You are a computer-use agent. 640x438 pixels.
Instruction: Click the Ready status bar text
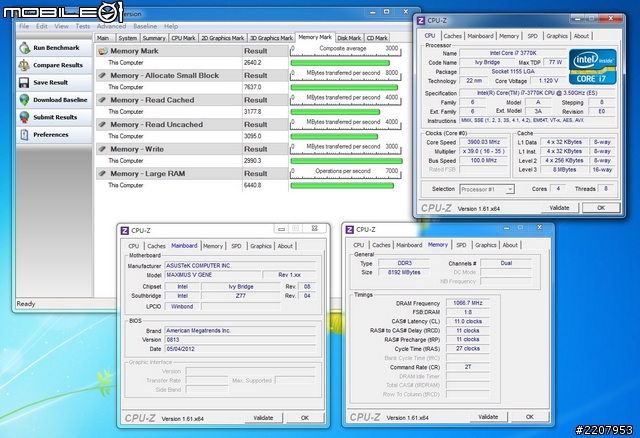coord(26,304)
